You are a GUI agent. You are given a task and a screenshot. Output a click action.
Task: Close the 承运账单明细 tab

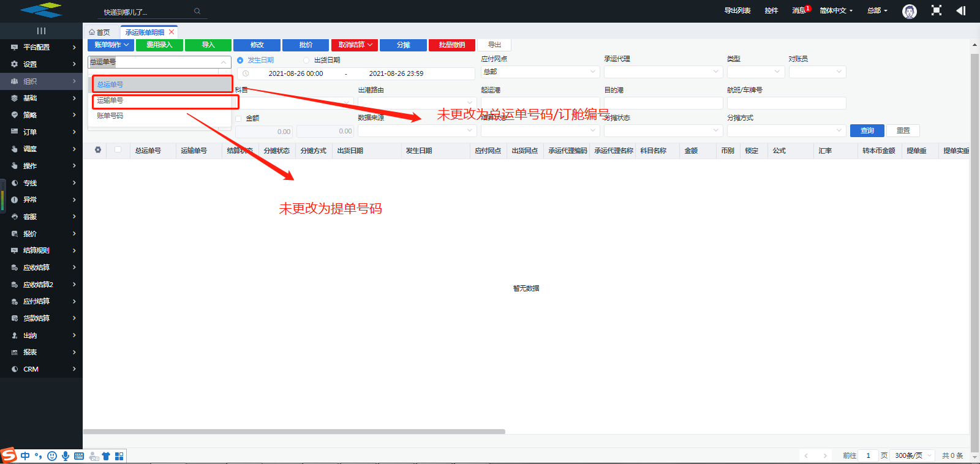(171, 32)
